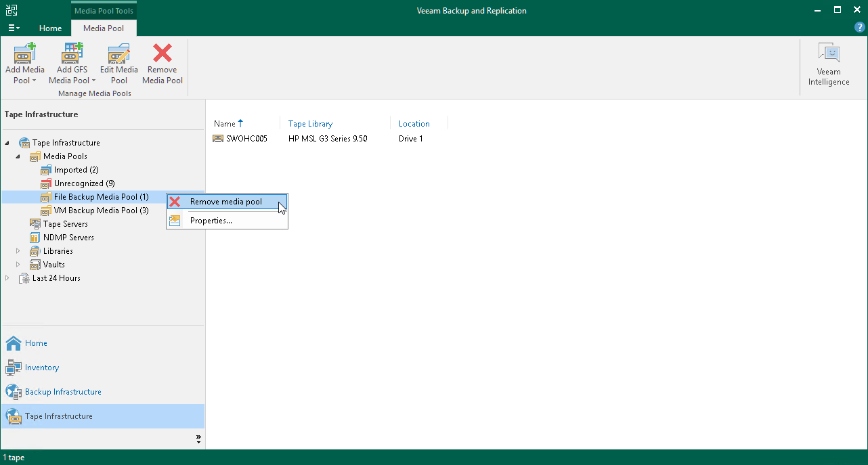The image size is (868, 465).
Task: Select the Media Pools tree item
Action: [65, 156]
